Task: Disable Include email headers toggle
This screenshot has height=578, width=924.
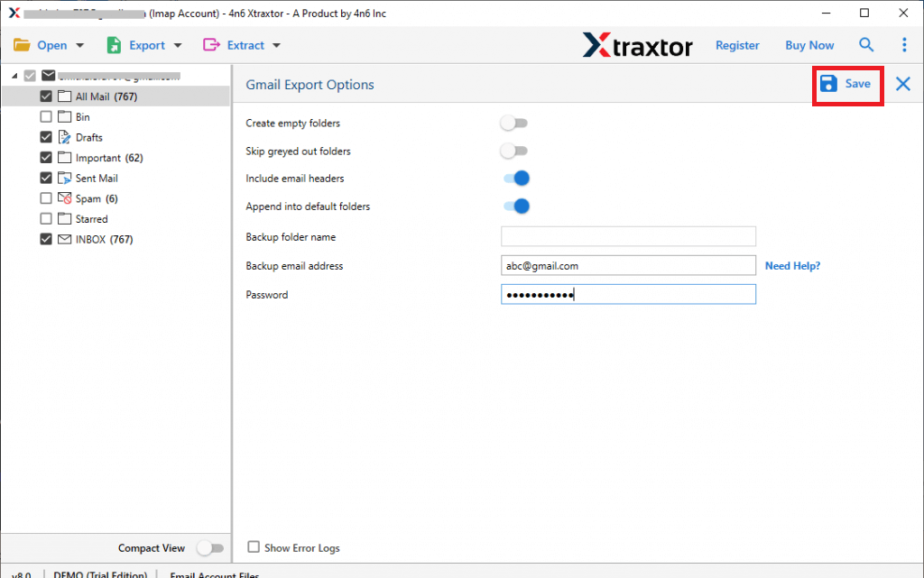Action: (516, 179)
